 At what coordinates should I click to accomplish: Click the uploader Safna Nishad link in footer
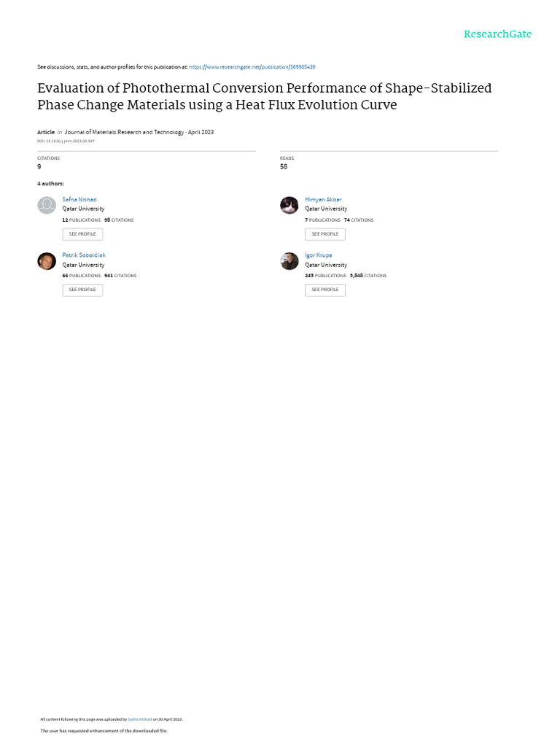coord(139,719)
